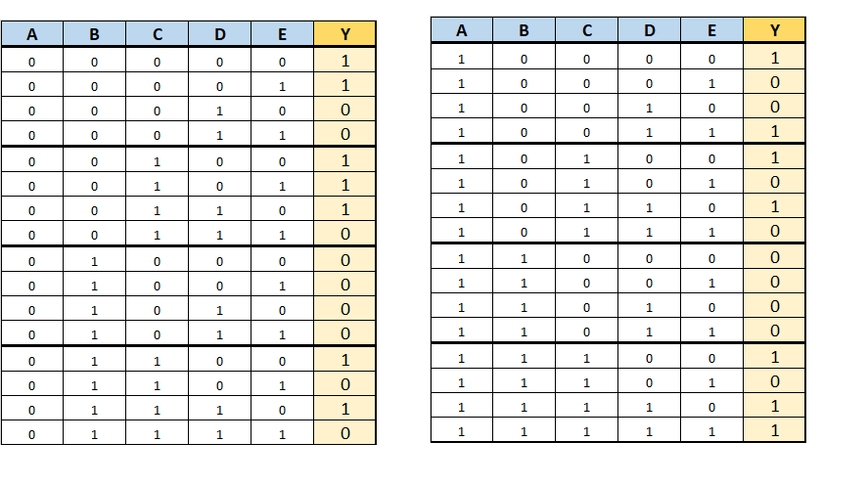Image resolution: width=868 pixels, height=486 pixels.
Task: Click header C in the left table
Action: pyautogui.click(x=157, y=34)
